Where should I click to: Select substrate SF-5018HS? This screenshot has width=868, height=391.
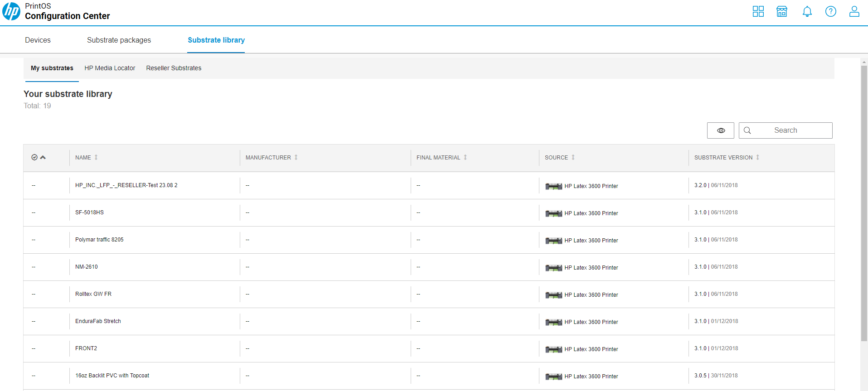coord(89,212)
